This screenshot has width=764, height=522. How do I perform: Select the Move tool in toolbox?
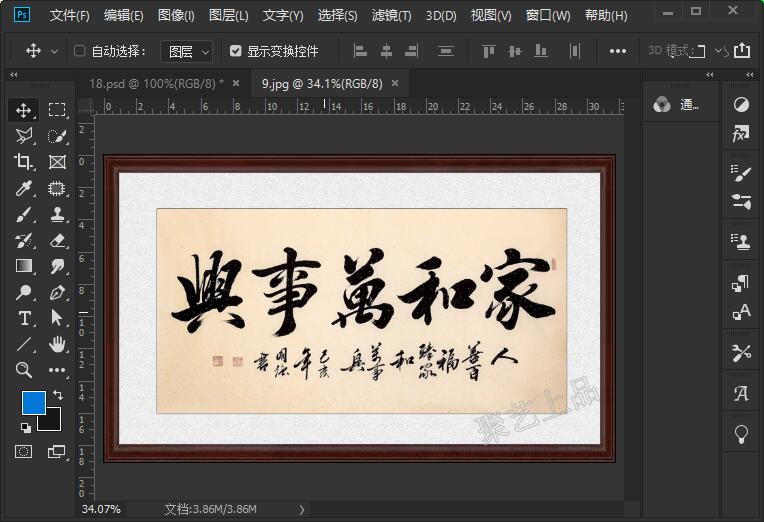(x=23, y=110)
